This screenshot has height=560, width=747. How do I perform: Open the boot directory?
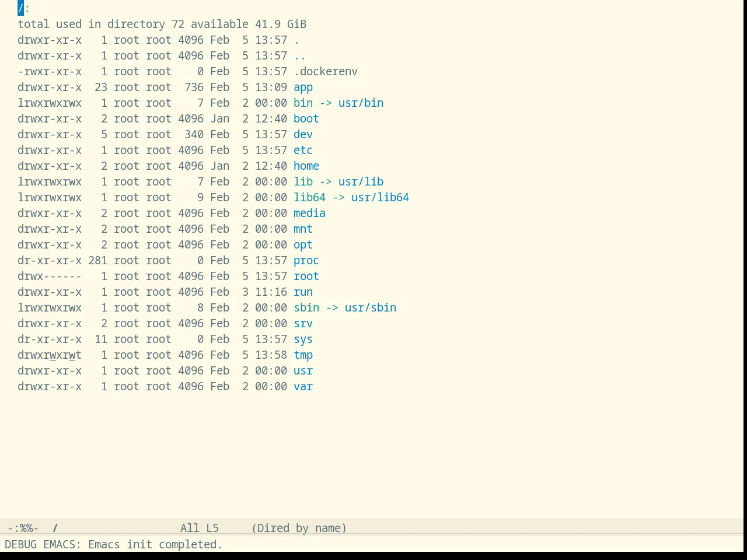(x=306, y=119)
